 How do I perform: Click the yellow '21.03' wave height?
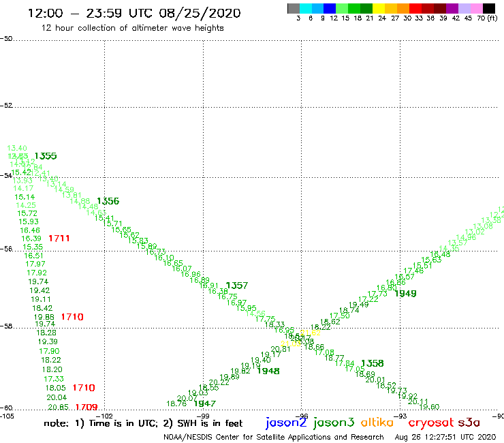pos(291,344)
